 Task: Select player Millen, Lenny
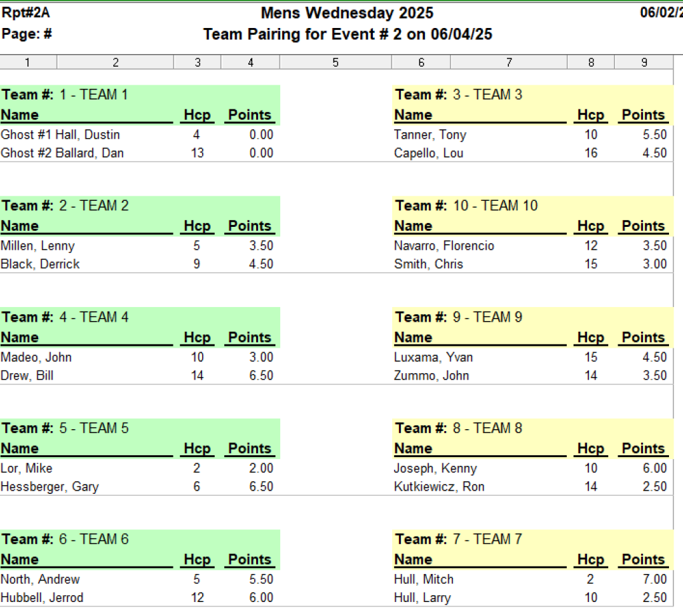coord(37,246)
